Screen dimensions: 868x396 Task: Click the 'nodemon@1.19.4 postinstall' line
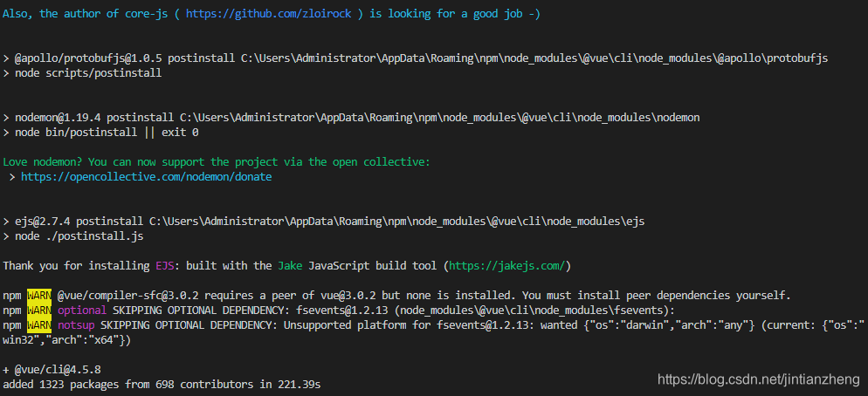point(352,117)
